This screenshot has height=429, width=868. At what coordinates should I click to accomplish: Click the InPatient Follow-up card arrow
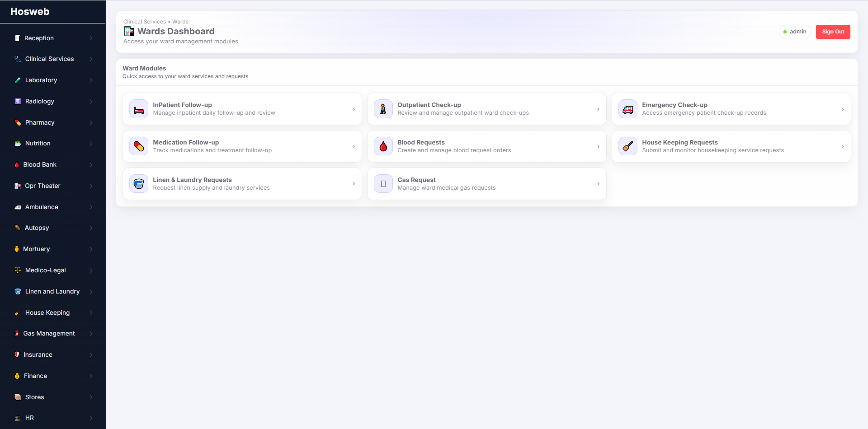coord(354,109)
